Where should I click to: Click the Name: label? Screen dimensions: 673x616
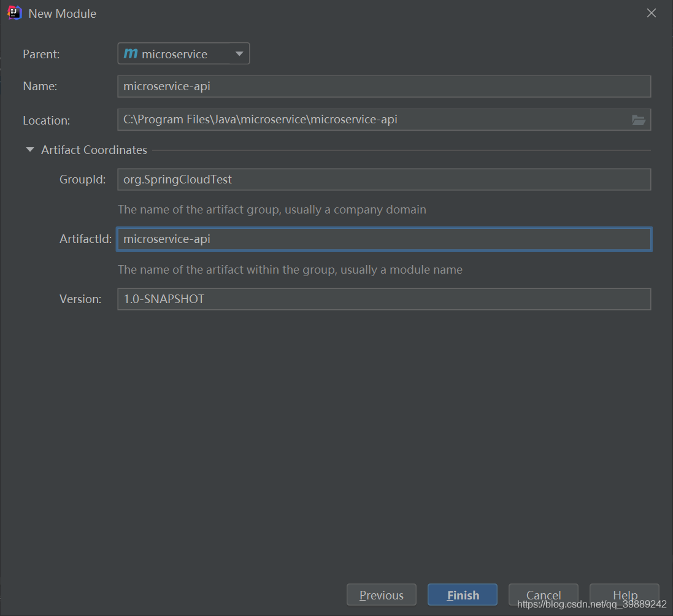point(40,87)
